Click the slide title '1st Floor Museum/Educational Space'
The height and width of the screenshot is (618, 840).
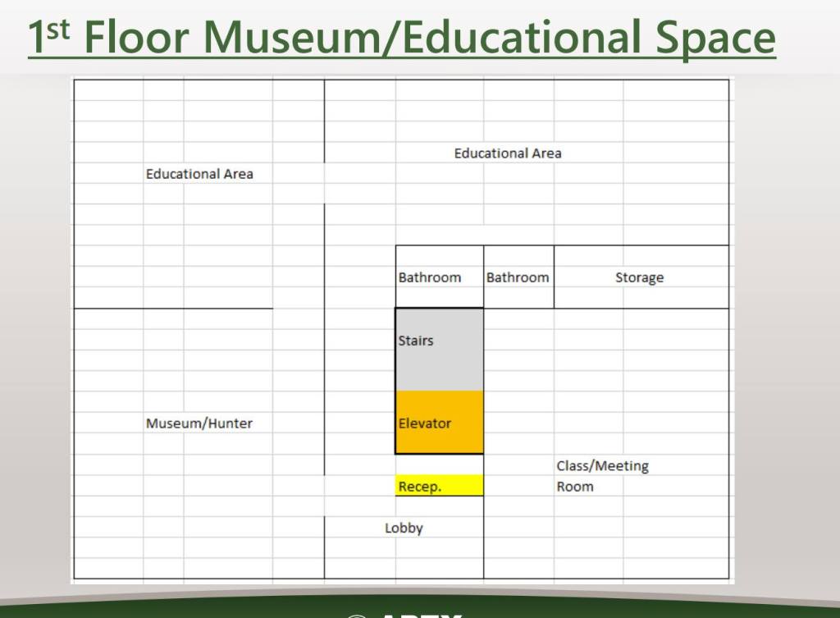pyautogui.click(x=401, y=37)
